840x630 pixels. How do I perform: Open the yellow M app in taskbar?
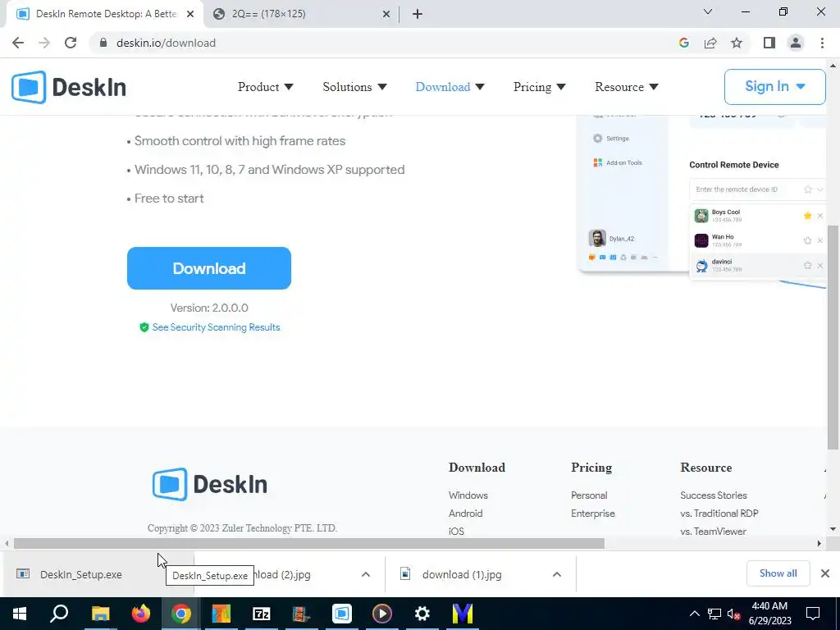pyautogui.click(x=463, y=614)
